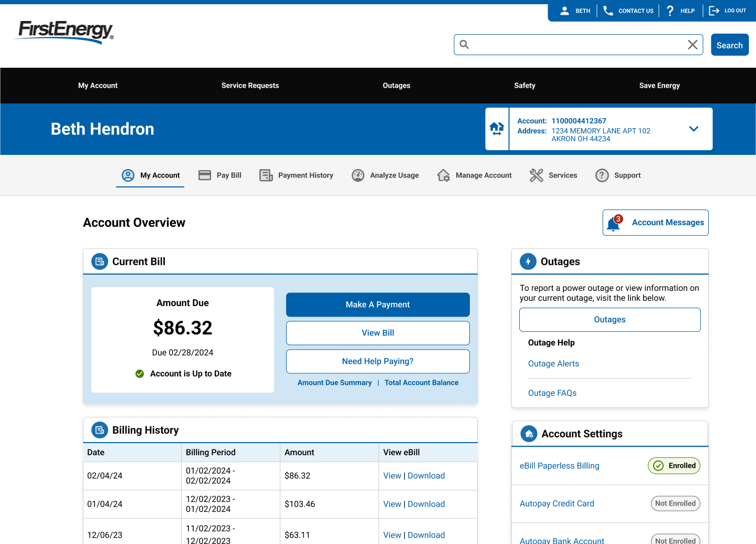Click the Log Out icon

tap(714, 11)
